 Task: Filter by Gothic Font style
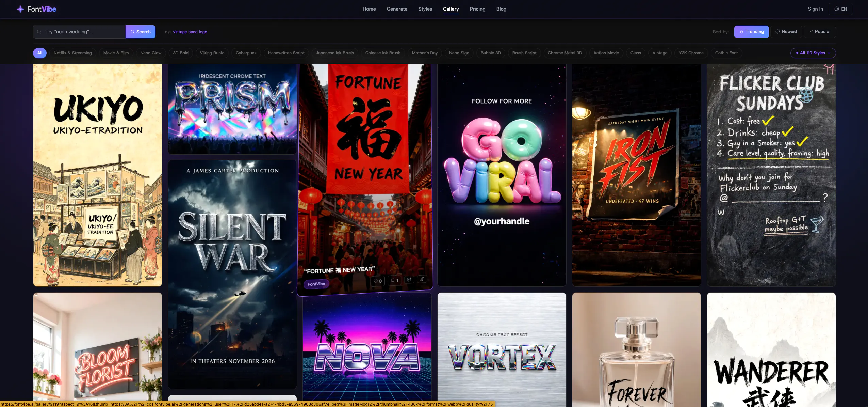pos(726,53)
